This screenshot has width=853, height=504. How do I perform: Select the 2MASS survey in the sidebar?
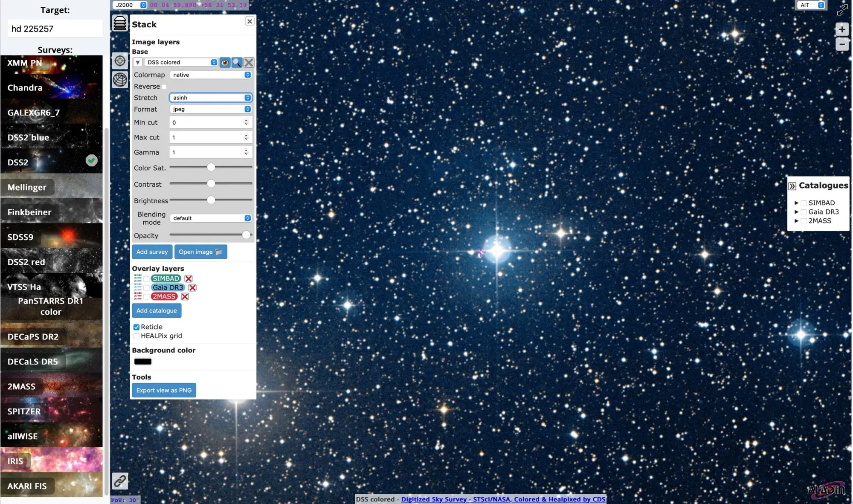click(51, 386)
